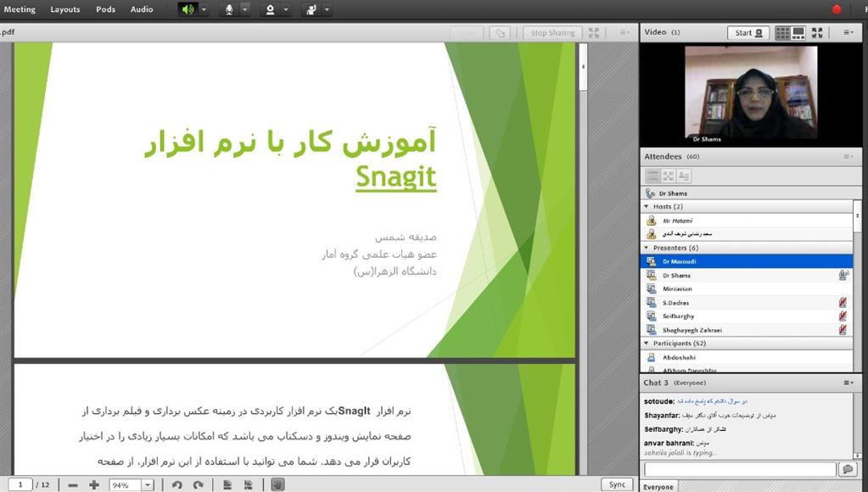868x492 pixels.
Task: Click the chat message input field
Action: [x=740, y=469]
